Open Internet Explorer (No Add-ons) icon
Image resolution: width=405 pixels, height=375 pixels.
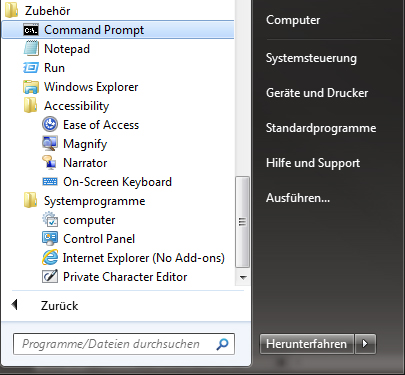[50, 258]
